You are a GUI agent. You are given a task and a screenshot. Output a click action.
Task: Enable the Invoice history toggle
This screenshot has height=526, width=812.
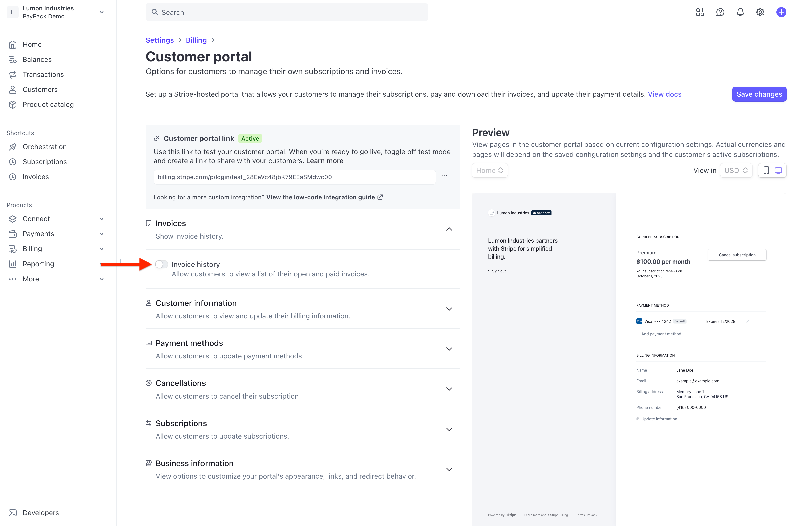[162, 264]
